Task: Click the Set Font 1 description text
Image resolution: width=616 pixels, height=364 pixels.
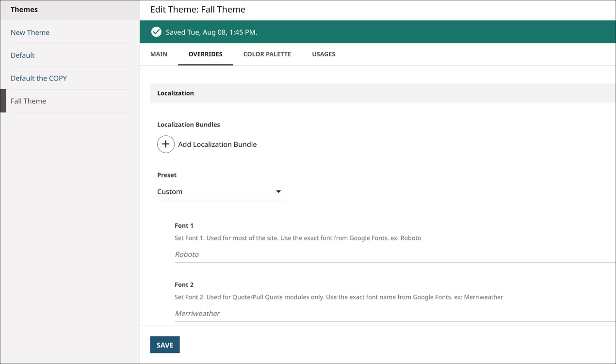Action: click(298, 238)
